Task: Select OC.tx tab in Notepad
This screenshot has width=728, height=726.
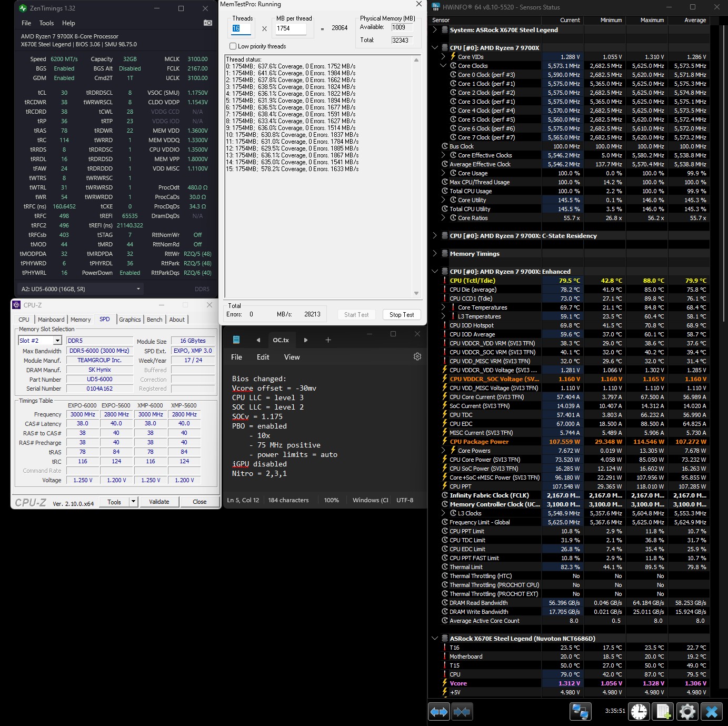Action: [281, 340]
